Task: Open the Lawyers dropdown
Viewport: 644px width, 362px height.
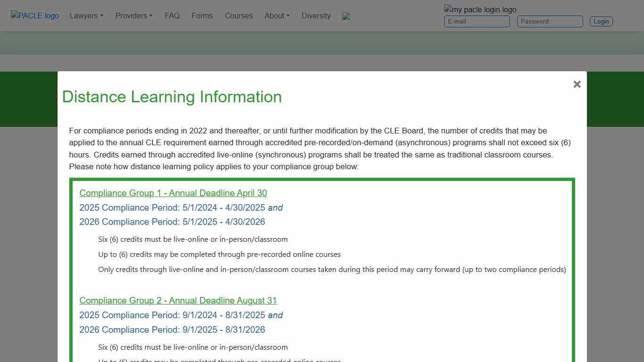Action: (x=86, y=16)
